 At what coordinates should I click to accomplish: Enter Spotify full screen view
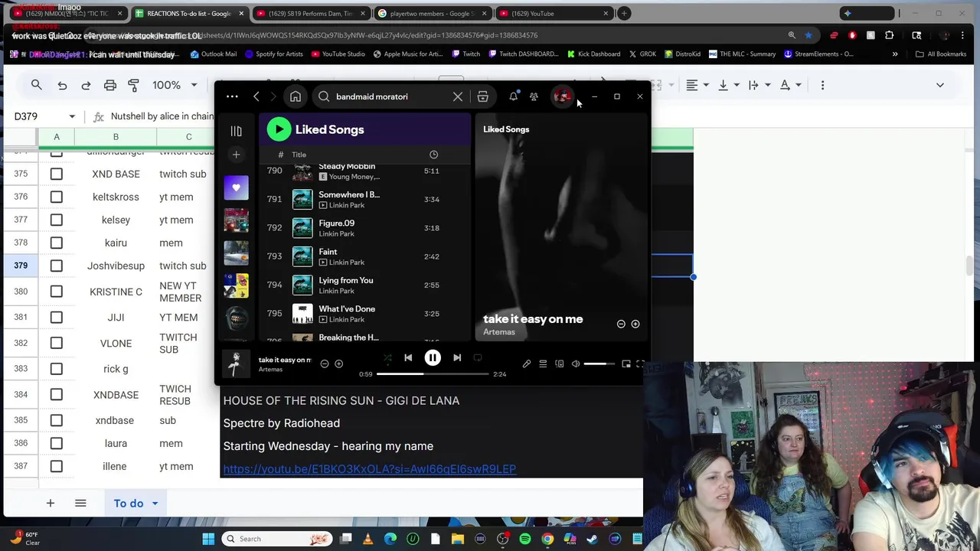click(640, 364)
